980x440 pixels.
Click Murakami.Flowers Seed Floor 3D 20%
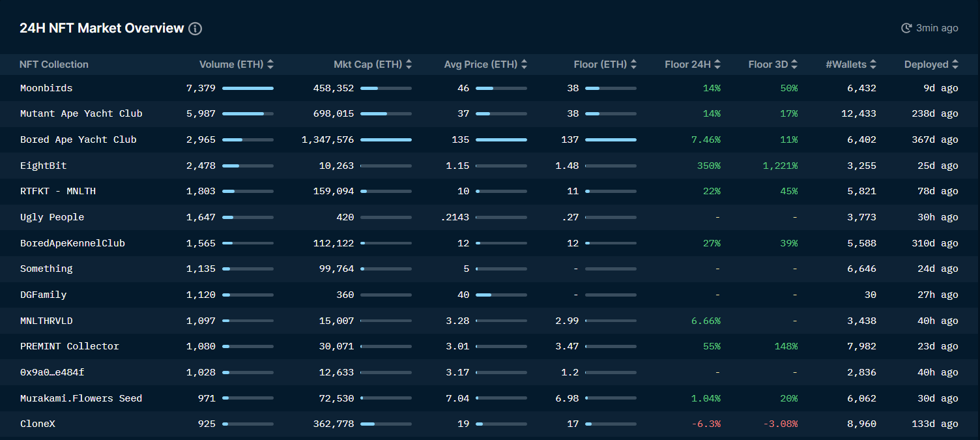click(789, 398)
